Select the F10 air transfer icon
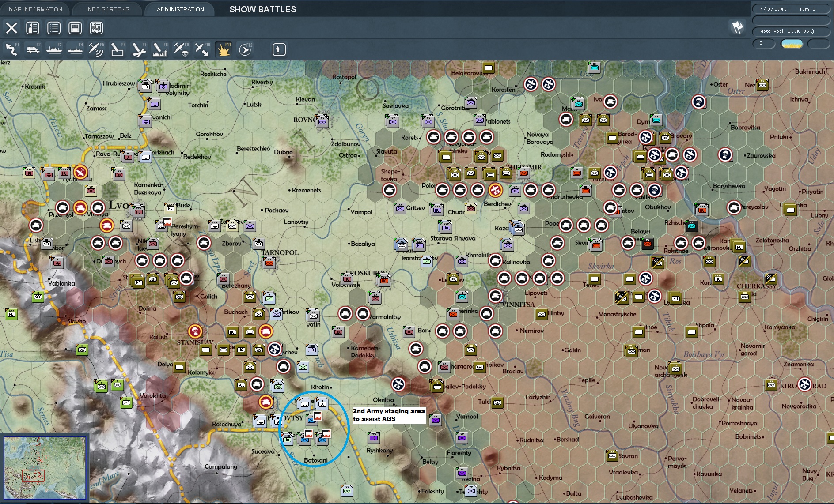This screenshot has width=834, height=504. [202, 49]
